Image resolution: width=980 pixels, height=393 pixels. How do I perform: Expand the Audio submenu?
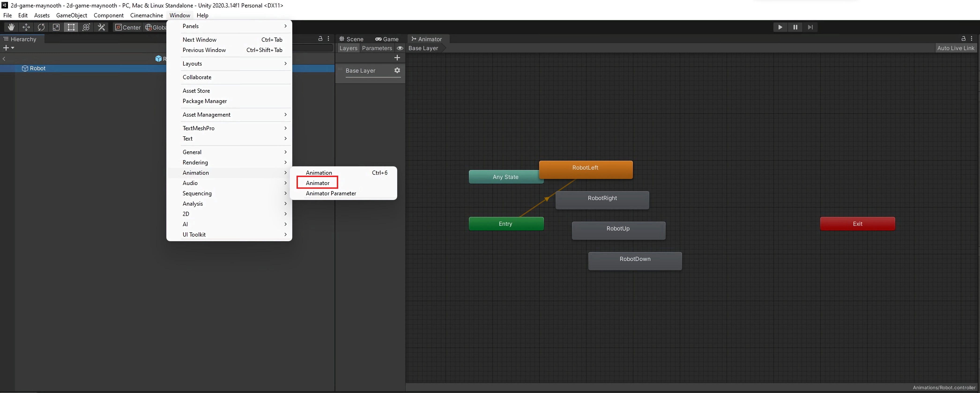(229, 183)
